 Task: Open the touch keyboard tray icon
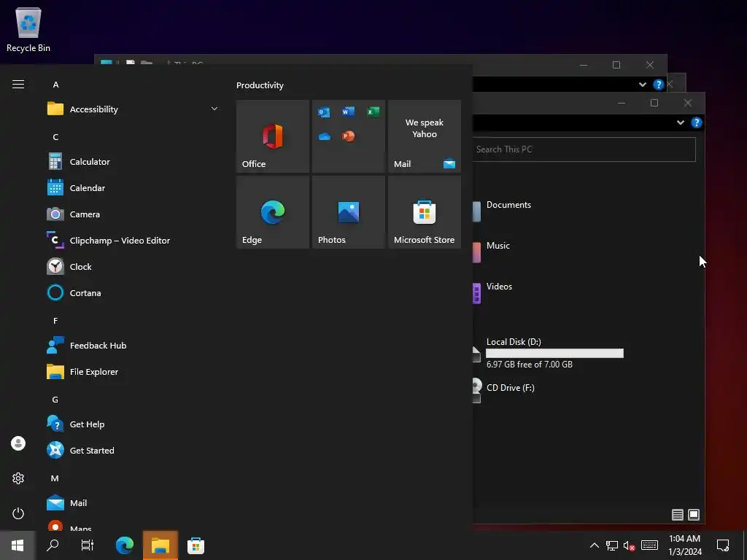[649, 545]
